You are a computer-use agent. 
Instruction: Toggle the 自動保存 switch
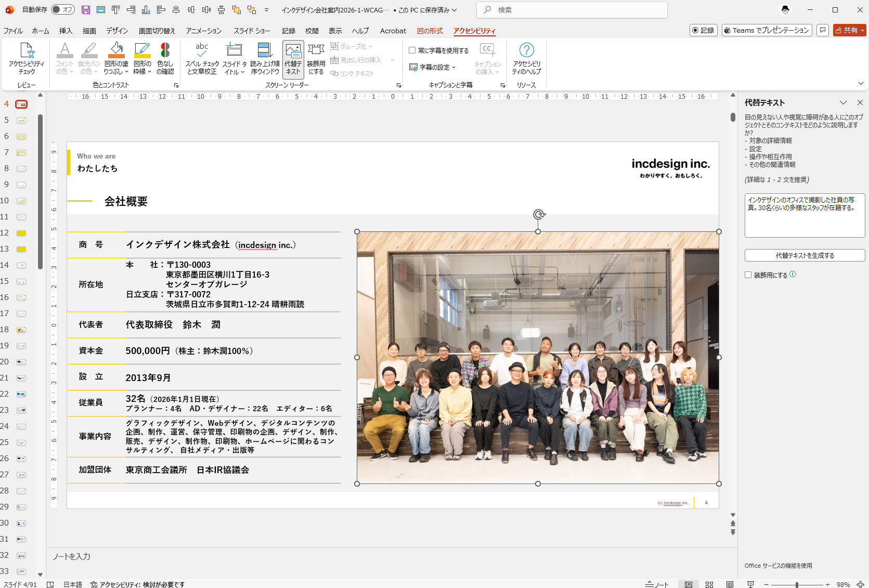pyautogui.click(x=63, y=10)
